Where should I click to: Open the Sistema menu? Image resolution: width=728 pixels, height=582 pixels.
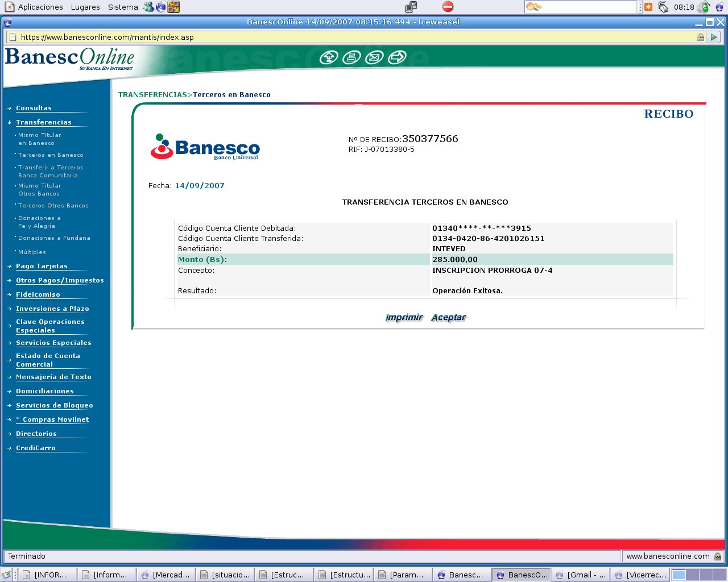point(123,7)
